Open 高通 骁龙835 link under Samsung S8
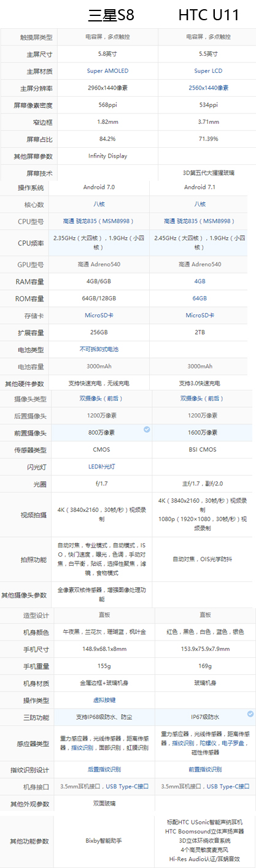 98,221
